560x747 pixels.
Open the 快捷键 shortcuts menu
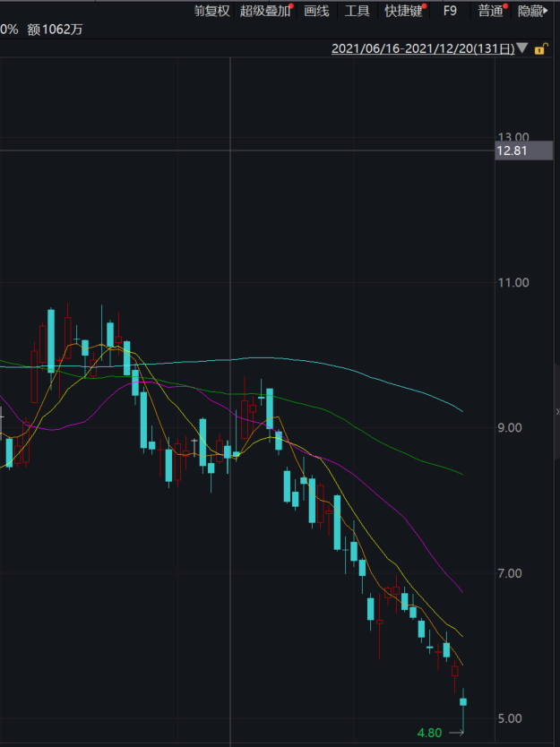pyautogui.click(x=405, y=11)
